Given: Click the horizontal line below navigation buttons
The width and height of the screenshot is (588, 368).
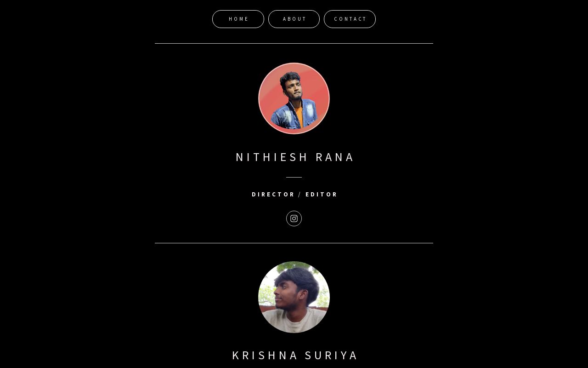Looking at the screenshot, I should (x=294, y=43).
